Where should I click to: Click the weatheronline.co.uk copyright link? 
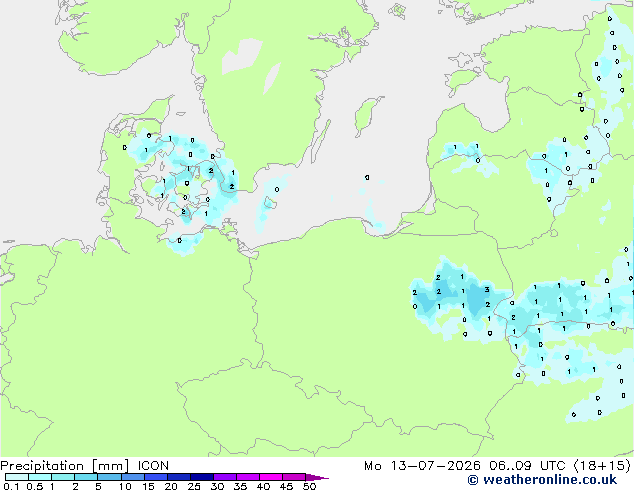(542, 480)
